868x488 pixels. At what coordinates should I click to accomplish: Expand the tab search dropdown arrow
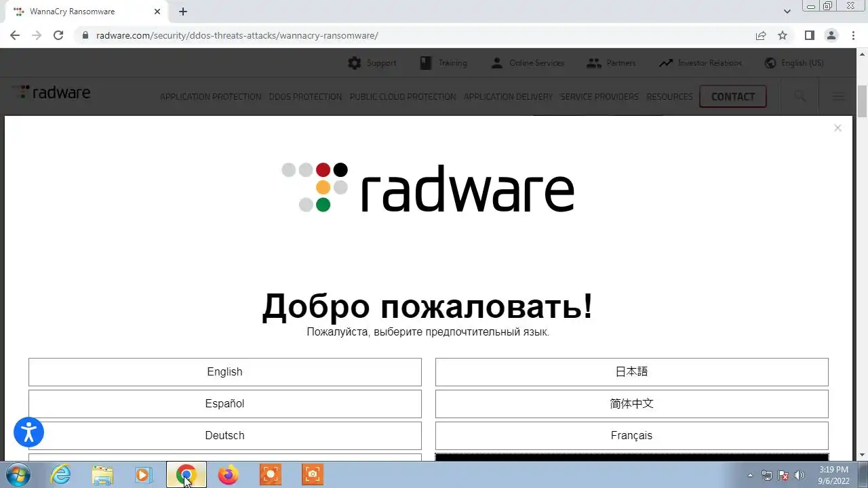pos(787,12)
